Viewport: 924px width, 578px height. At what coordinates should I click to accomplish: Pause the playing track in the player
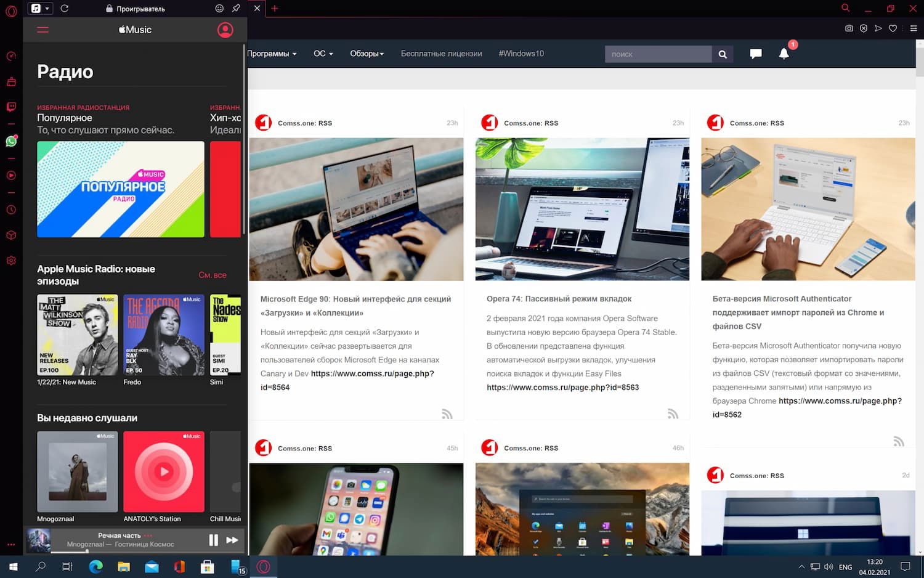pos(213,540)
